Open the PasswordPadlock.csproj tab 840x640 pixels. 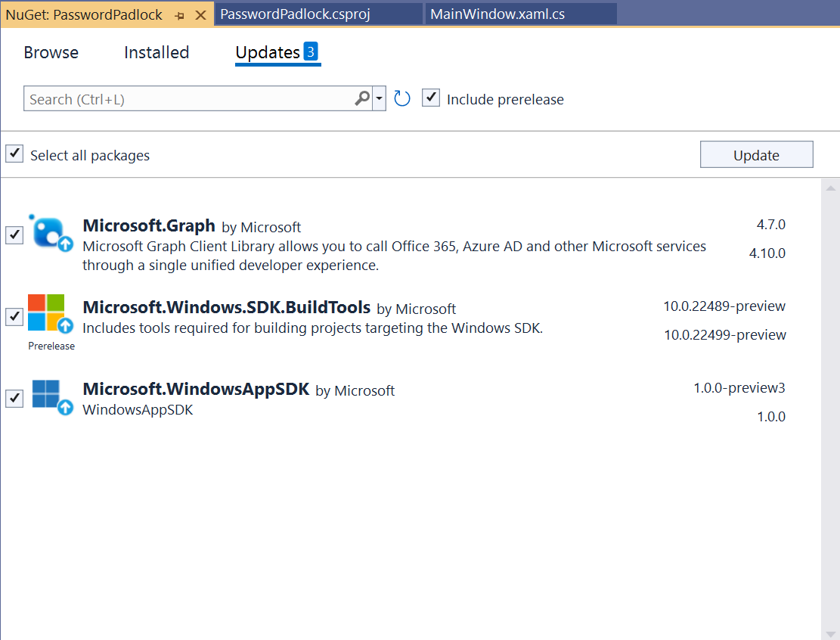pyautogui.click(x=318, y=14)
